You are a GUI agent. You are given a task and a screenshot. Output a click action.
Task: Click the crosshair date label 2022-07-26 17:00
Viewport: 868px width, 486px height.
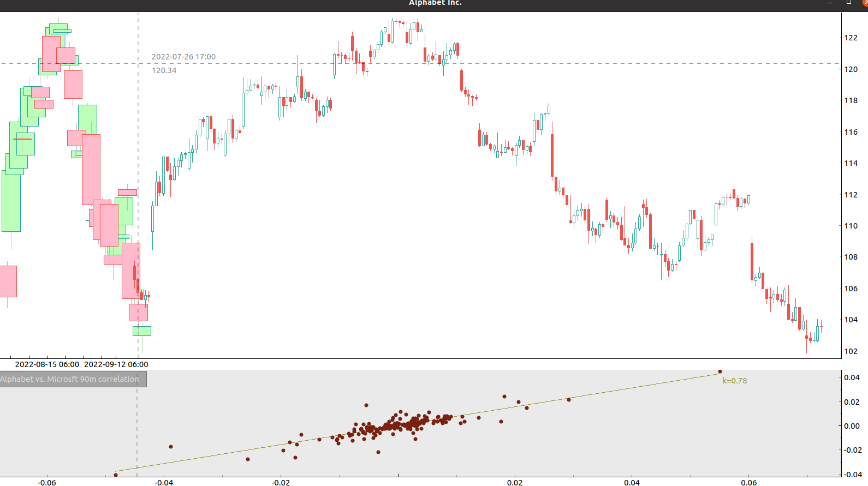(183, 57)
